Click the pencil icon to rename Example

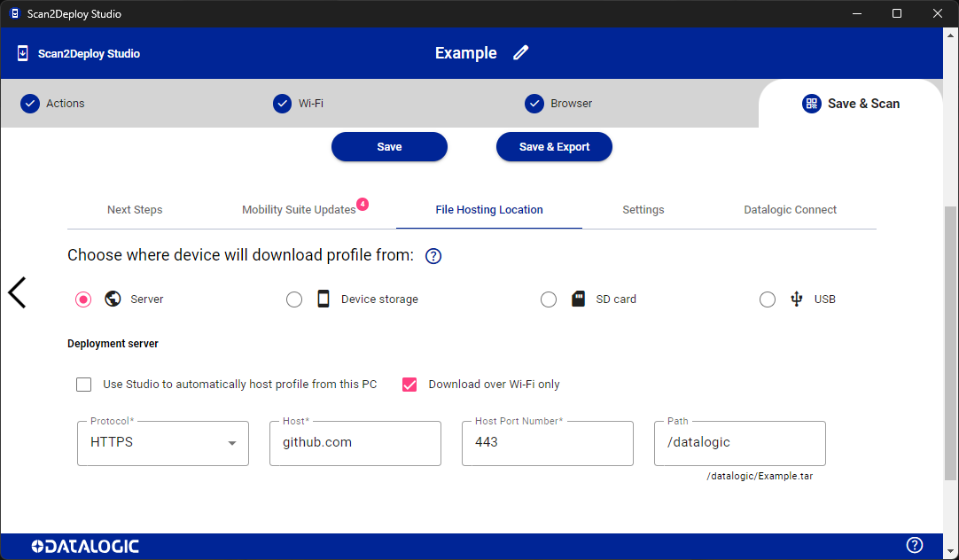click(520, 53)
